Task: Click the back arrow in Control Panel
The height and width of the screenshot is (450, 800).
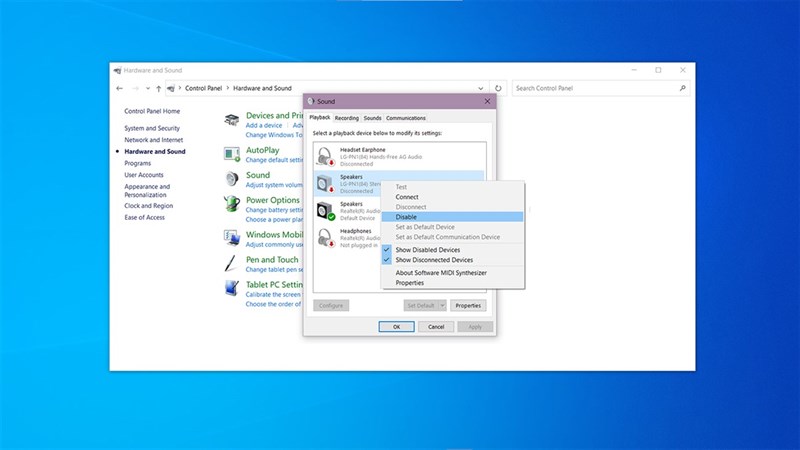Action: pyautogui.click(x=119, y=88)
